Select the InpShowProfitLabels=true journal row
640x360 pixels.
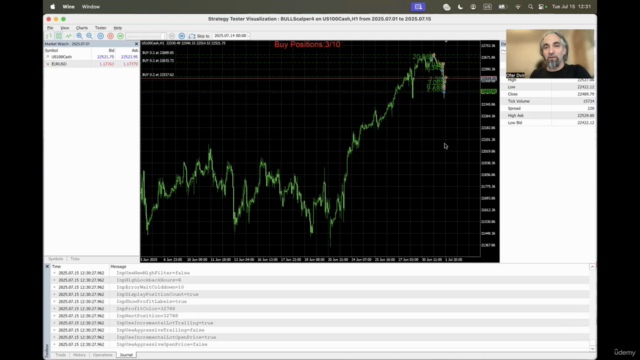320,302
